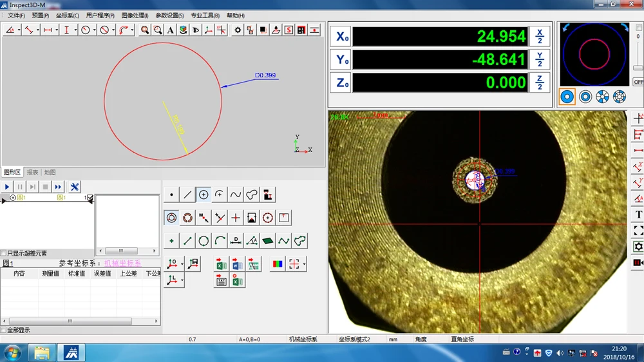Expand the crosshair frame tool dropdown
The image size is (644, 362).
[x=304, y=264]
